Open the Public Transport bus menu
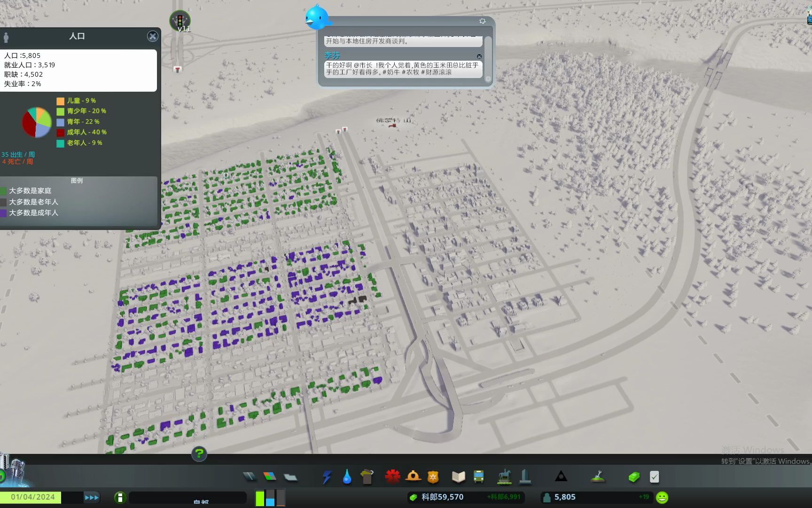 478,477
